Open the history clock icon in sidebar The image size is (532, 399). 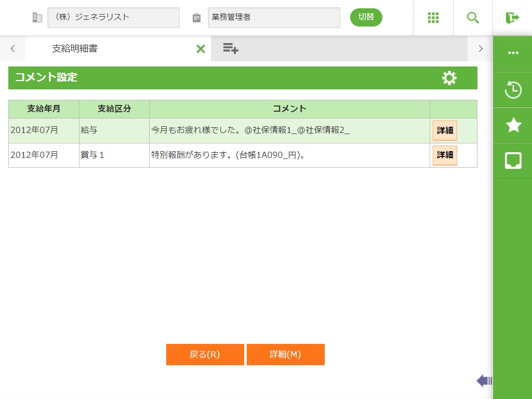[x=513, y=90]
